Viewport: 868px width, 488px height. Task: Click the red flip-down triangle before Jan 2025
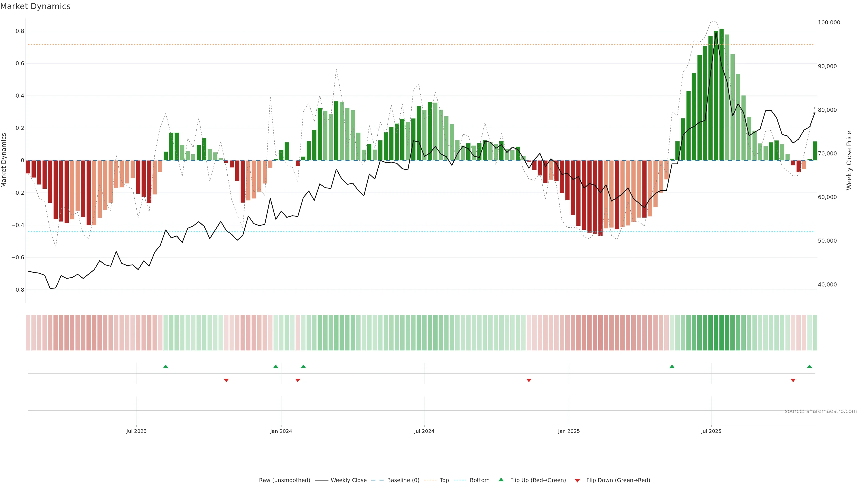[529, 380]
